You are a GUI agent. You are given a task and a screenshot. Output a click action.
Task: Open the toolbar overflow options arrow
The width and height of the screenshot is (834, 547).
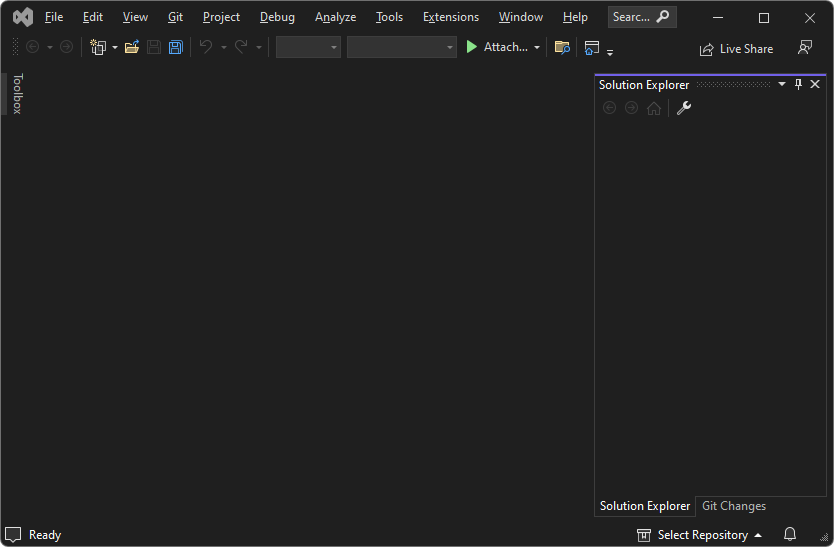point(610,52)
